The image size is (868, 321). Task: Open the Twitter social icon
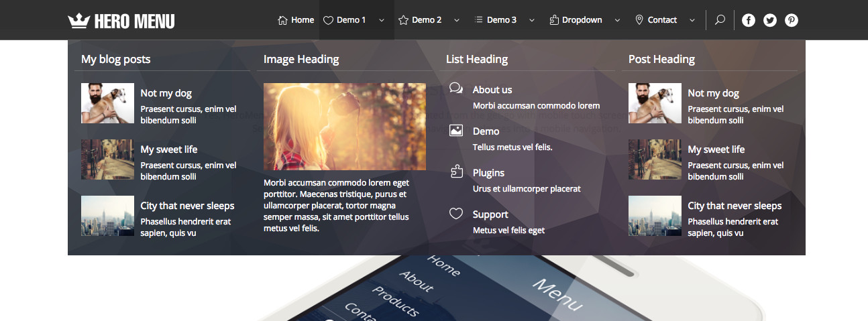(770, 20)
